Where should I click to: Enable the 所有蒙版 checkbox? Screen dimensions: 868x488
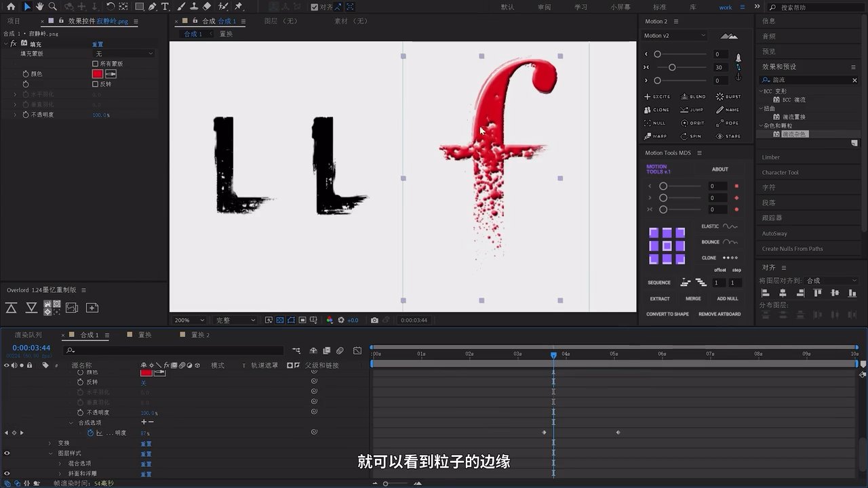pyautogui.click(x=95, y=64)
